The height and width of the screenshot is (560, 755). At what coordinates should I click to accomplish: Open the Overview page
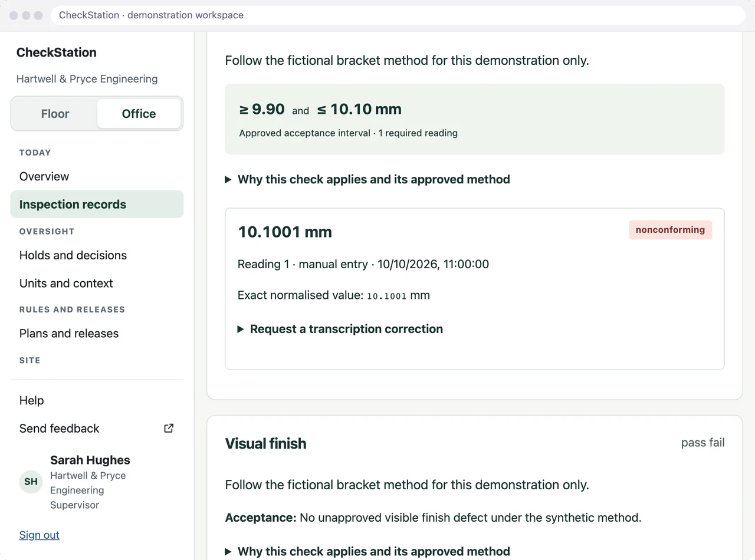[x=97, y=176]
